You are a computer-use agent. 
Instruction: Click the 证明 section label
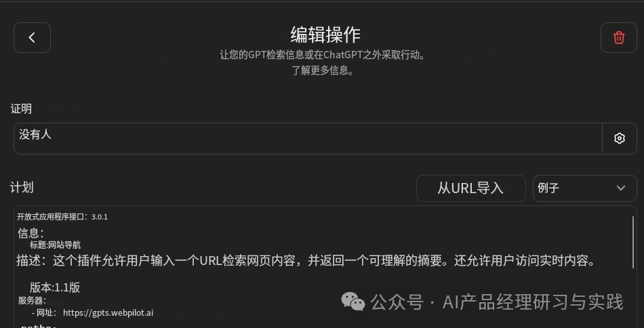point(21,109)
